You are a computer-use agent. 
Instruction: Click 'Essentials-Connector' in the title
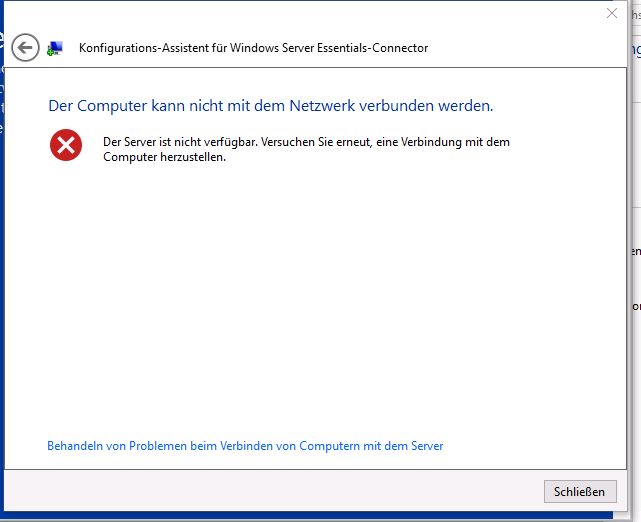[x=372, y=48]
